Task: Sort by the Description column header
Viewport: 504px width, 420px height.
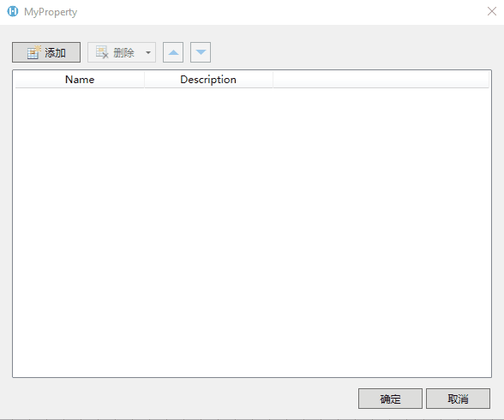Action: (x=208, y=80)
